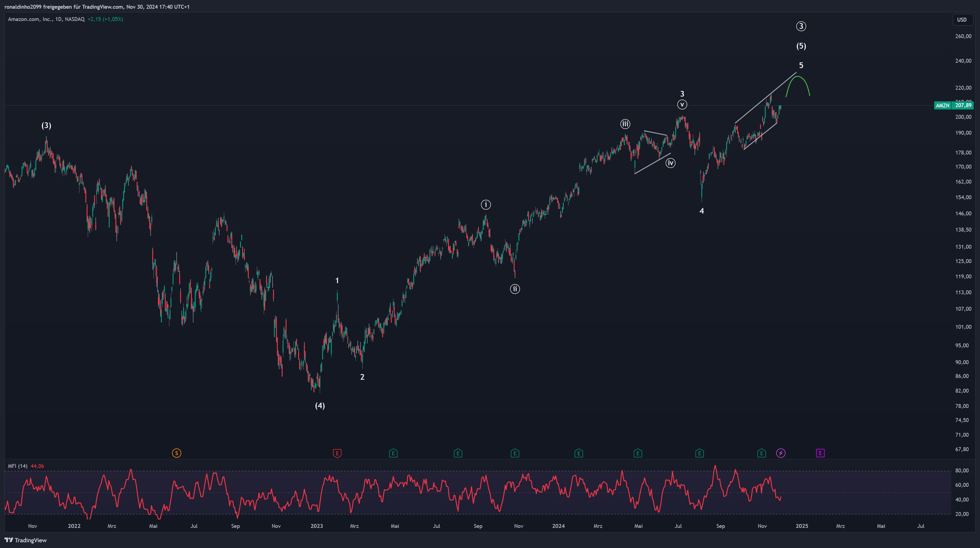Click the AMZN 207,89 price label
The height and width of the screenshot is (548, 980).
[953, 105]
